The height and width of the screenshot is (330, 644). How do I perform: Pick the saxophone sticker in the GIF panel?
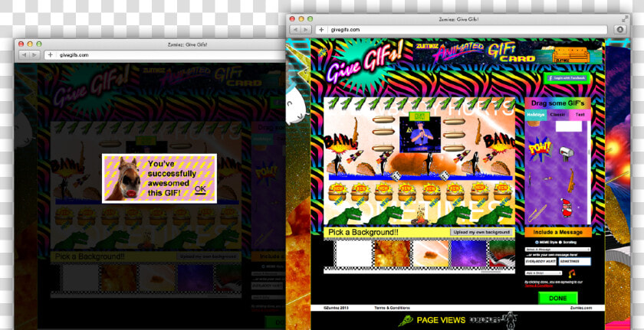[570, 181]
